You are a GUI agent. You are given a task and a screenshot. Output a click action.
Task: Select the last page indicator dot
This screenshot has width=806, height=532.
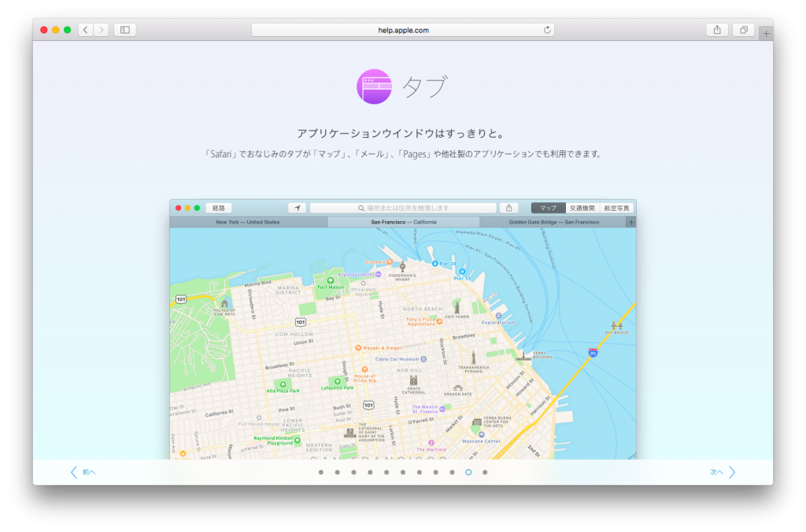[485, 472]
